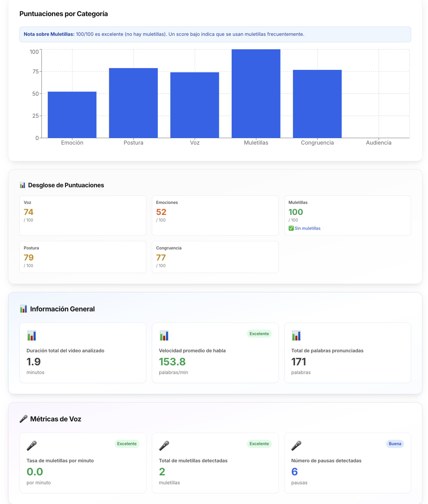Click the Buena badge on the pausas card
Screen dimensions: 428x504
pyautogui.click(x=395, y=444)
